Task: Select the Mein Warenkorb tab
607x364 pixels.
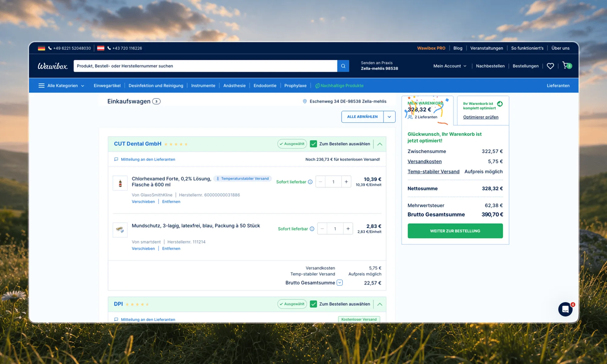Action: click(x=427, y=110)
